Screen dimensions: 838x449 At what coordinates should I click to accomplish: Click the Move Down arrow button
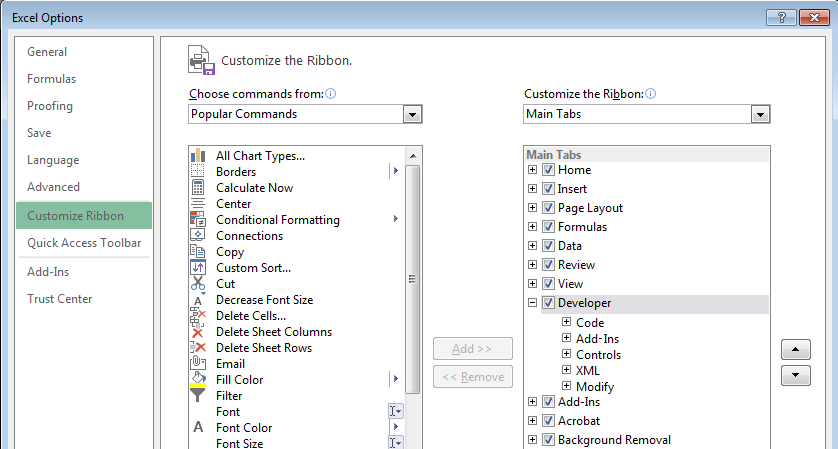[x=794, y=375]
